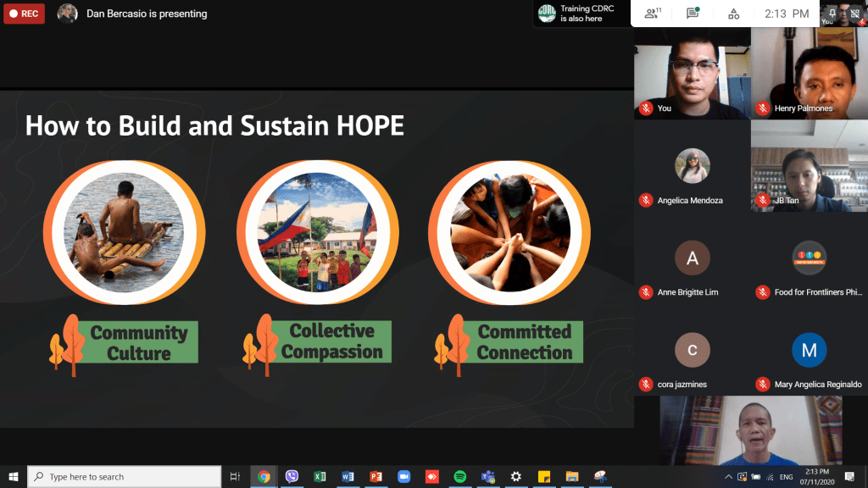Image resolution: width=868 pixels, height=488 pixels.
Task: Click Mary Angelica Reginaldo's muted mic icon
Action: (x=763, y=384)
